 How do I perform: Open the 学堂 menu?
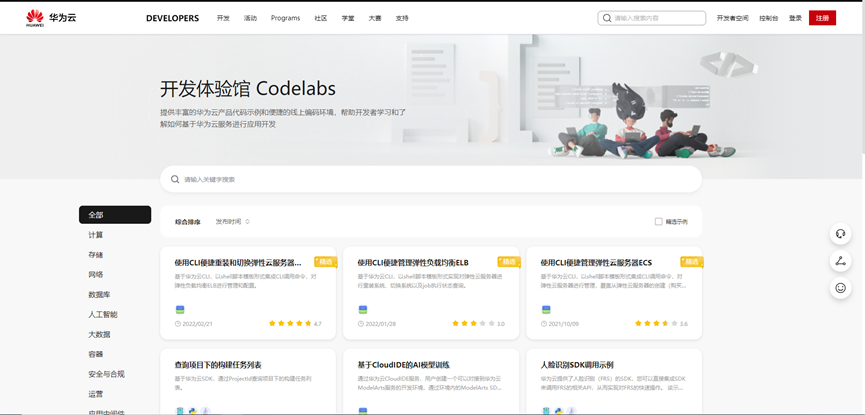[348, 18]
